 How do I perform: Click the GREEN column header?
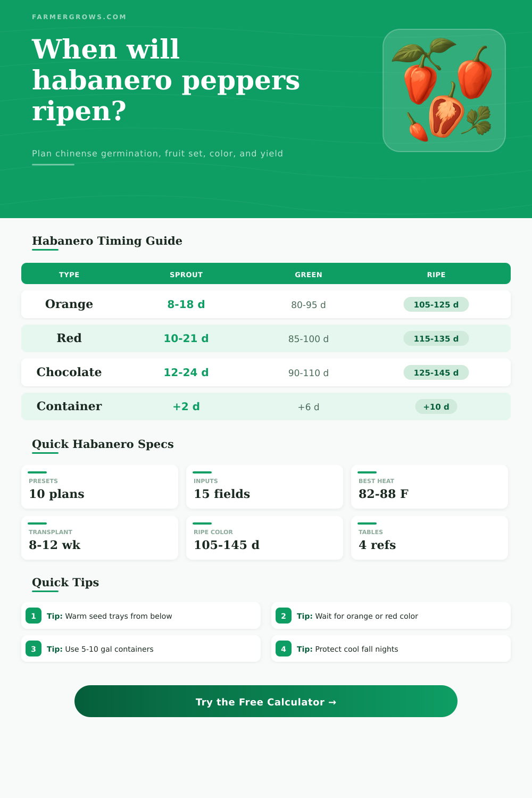pos(309,275)
